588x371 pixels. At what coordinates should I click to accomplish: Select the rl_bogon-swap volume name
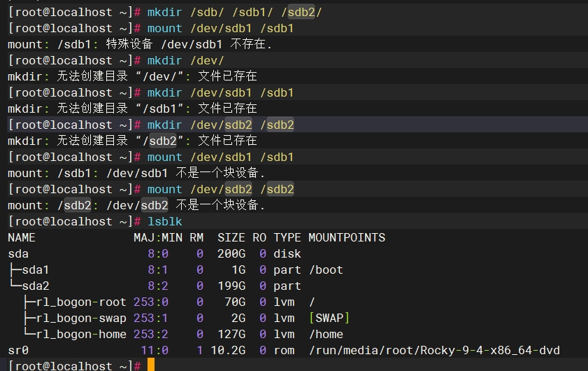[x=81, y=318]
